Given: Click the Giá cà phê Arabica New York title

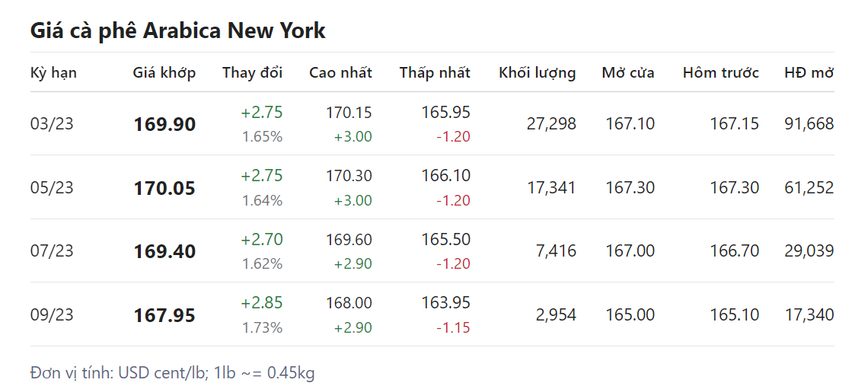Looking at the screenshot, I should (x=177, y=30).
